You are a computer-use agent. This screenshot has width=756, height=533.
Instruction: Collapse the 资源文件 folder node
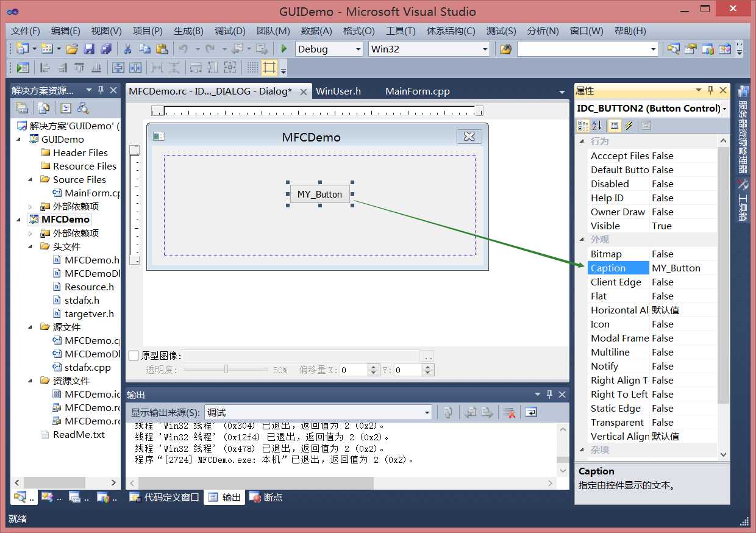(30, 381)
